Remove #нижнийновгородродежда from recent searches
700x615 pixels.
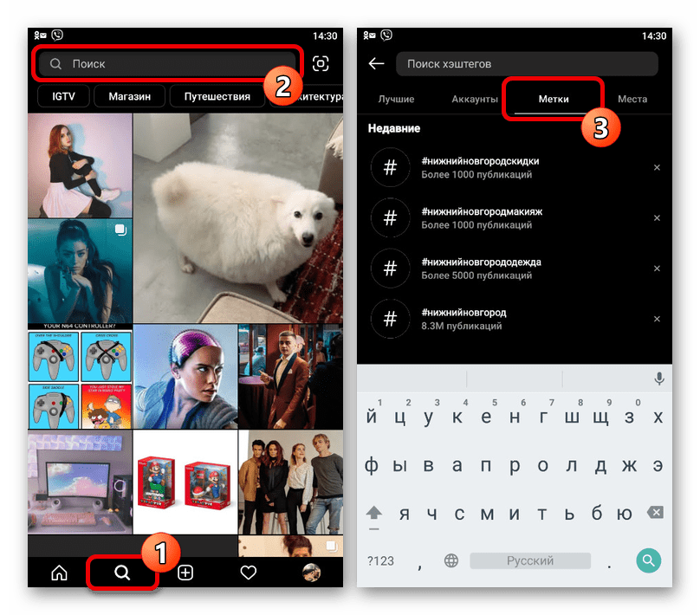657,269
